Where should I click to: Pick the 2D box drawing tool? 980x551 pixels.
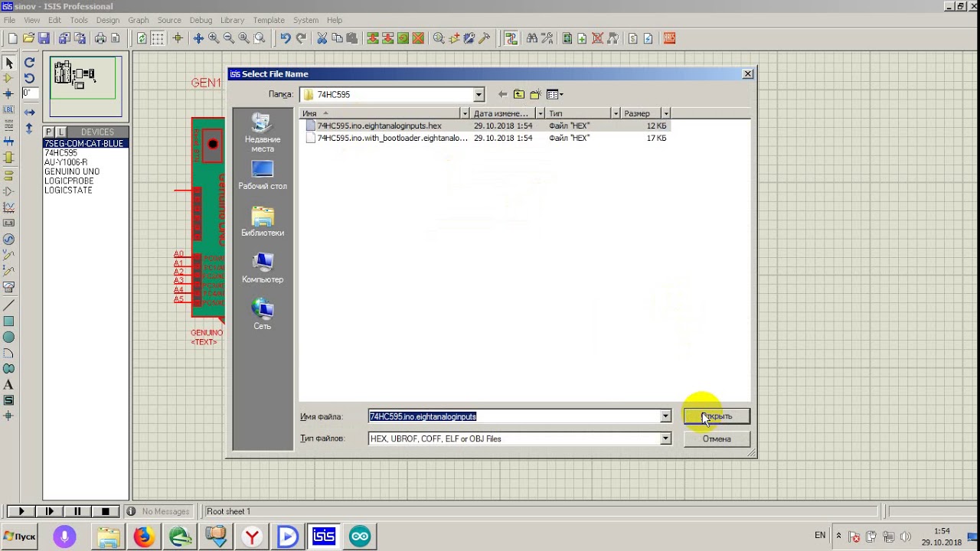(x=9, y=321)
